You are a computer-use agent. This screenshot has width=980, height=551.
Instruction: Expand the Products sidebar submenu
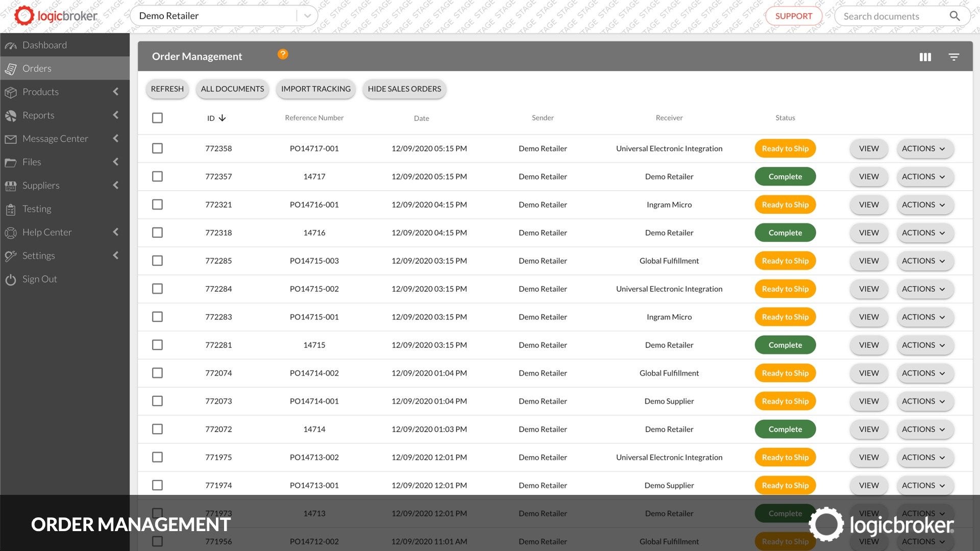click(115, 92)
